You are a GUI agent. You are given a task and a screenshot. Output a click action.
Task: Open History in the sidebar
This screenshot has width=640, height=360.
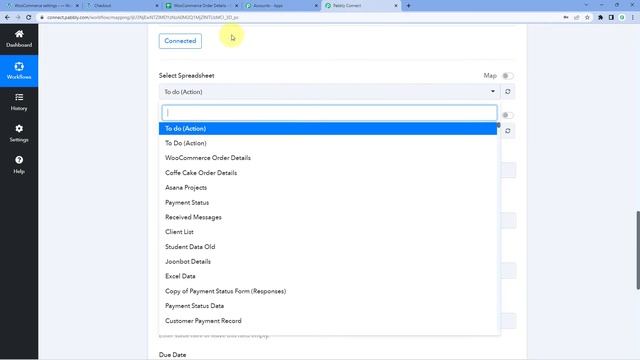pyautogui.click(x=19, y=102)
